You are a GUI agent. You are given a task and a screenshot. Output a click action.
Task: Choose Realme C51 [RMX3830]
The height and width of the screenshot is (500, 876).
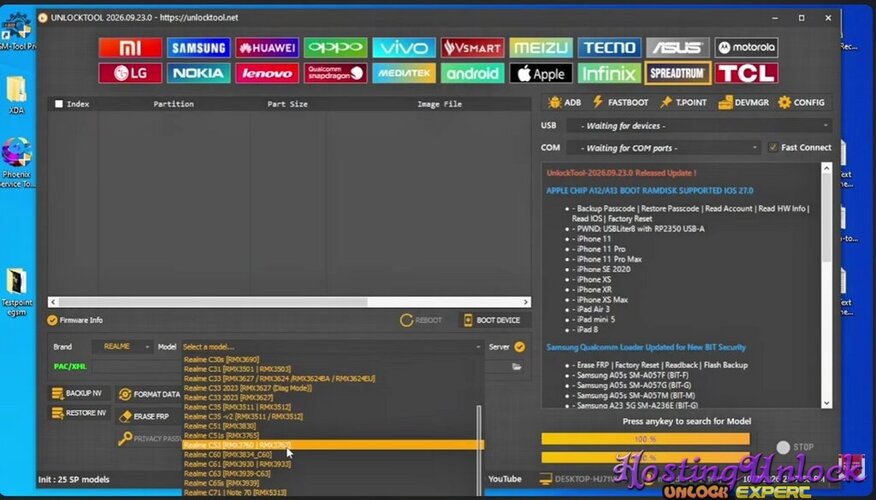[x=220, y=426]
